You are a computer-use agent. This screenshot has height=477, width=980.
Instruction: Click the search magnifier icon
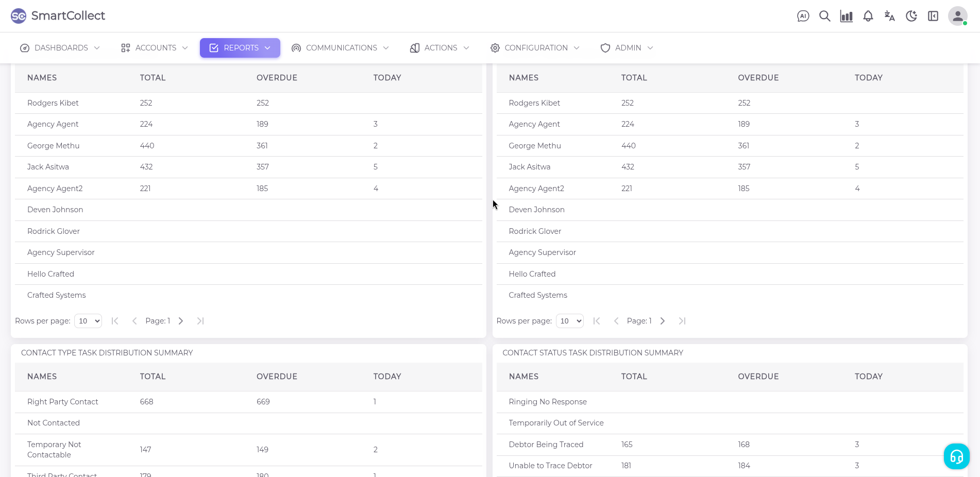point(824,16)
